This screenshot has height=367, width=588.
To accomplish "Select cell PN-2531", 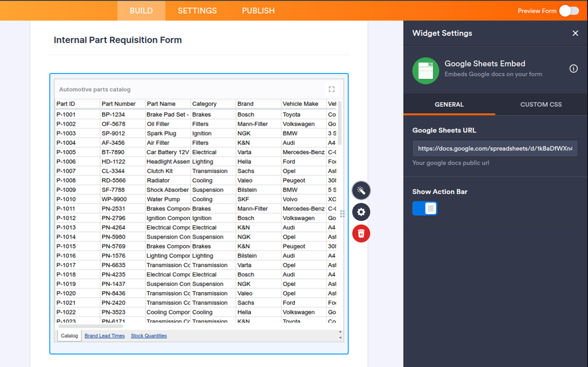I will (x=122, y=209).
